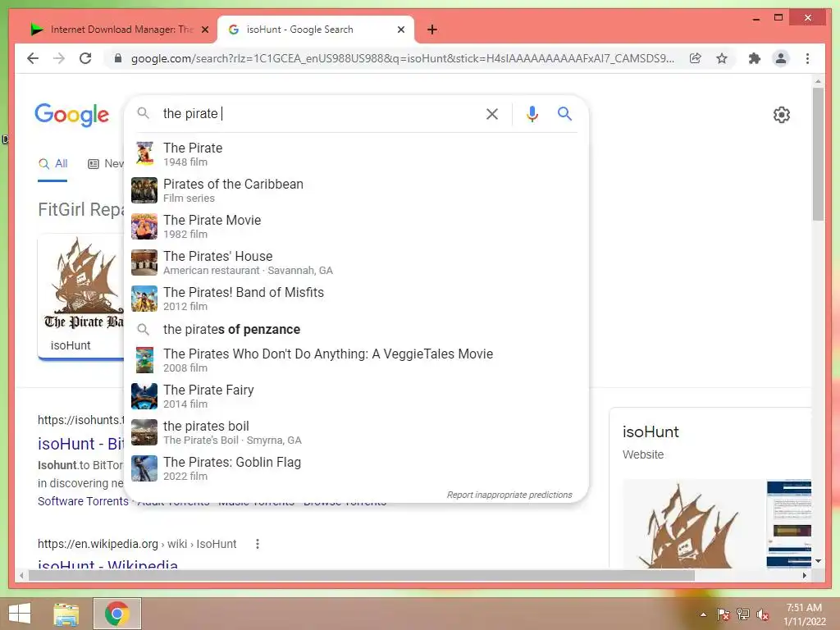Click the horizontal scrollbar thumb
The width and height of the screenshot is (840, 630).
tap(362, 575)
